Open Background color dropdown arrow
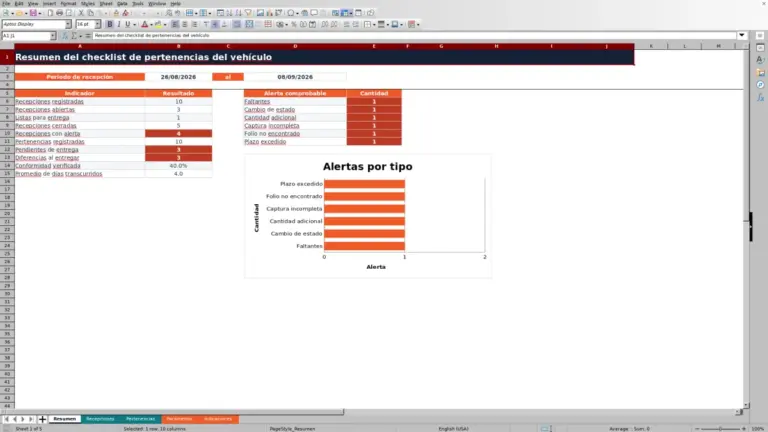The width and height of the screenshot is (768, 432). pyautogui.click(x=165, y=24)
